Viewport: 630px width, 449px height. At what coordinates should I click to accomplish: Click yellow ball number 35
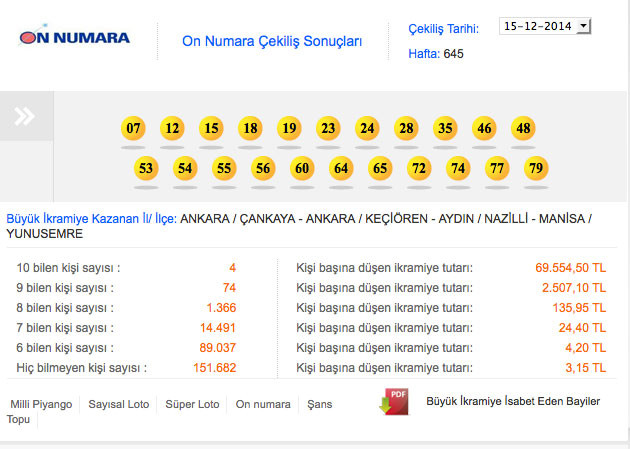click(445, 129)
